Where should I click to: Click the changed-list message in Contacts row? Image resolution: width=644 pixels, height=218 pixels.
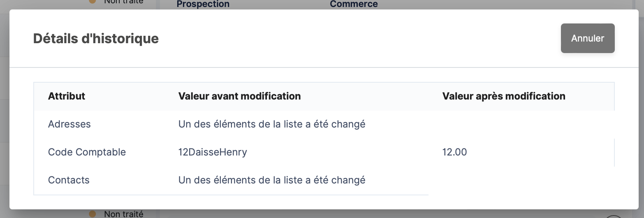point(271,180)
